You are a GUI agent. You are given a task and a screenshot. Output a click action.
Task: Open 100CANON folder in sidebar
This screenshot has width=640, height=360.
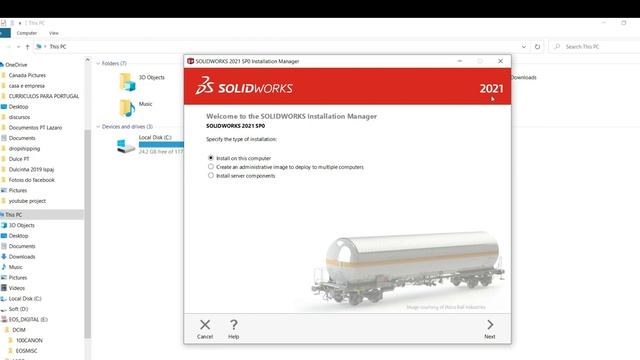pyautogui.click(x=29, y=340)
